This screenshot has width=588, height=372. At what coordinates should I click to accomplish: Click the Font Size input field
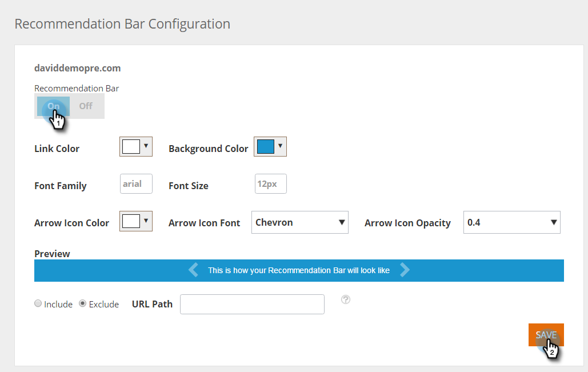[270, 184]
